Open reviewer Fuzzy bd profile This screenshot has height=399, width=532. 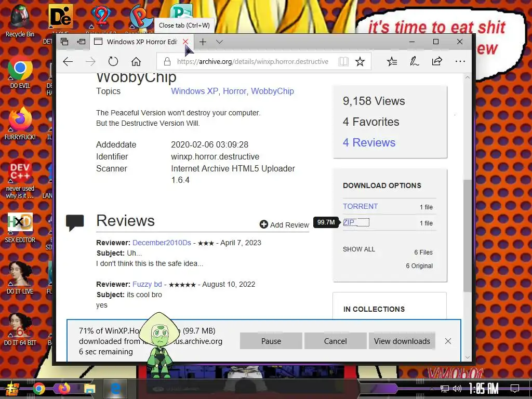[147, 284]
